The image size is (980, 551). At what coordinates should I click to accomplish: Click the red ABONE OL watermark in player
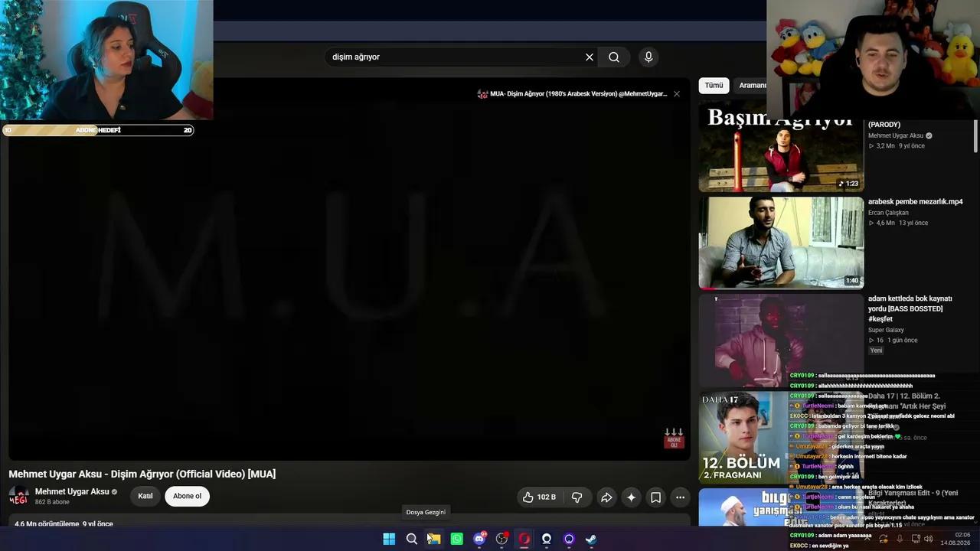[674, 438]
